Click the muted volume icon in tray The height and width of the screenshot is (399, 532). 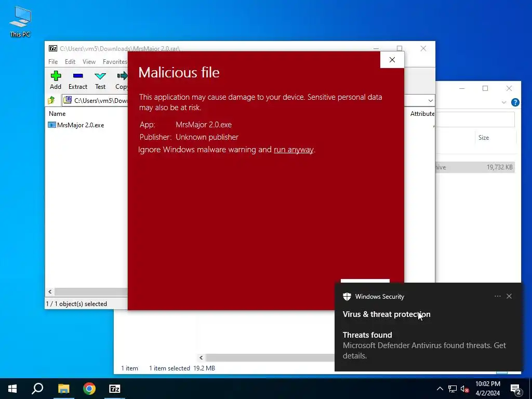coord(464,389)
